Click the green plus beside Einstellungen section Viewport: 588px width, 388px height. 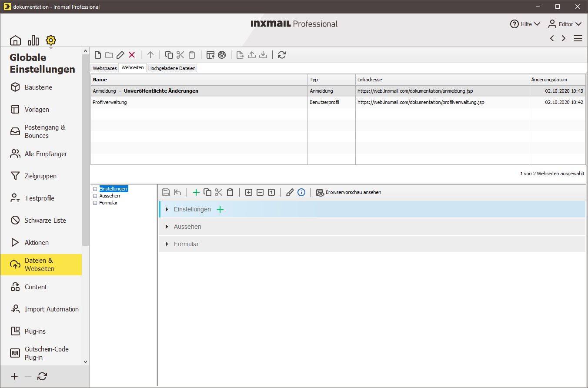point(220,209)
